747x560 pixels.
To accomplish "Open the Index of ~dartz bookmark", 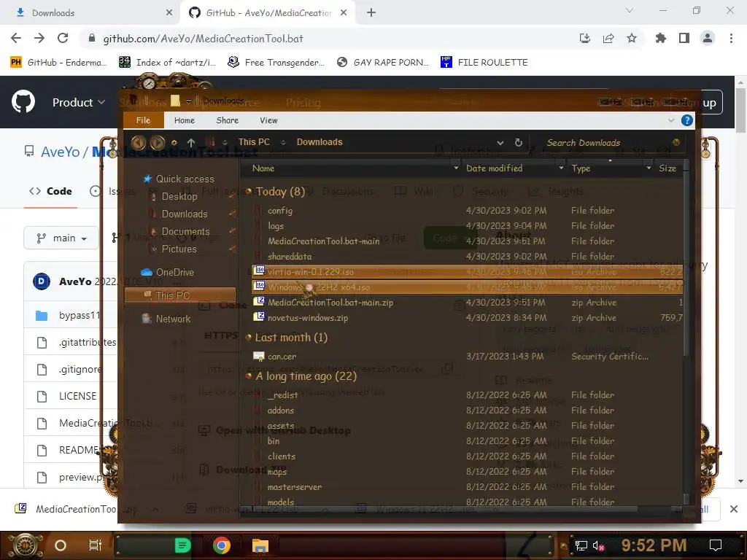I will tap(168, 63).
